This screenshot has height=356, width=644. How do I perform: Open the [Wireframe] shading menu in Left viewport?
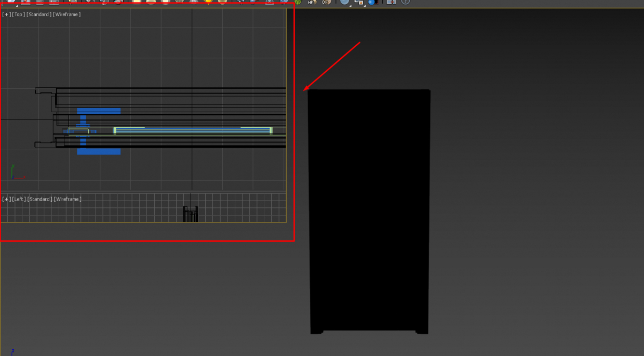click(x=68, y=199)
